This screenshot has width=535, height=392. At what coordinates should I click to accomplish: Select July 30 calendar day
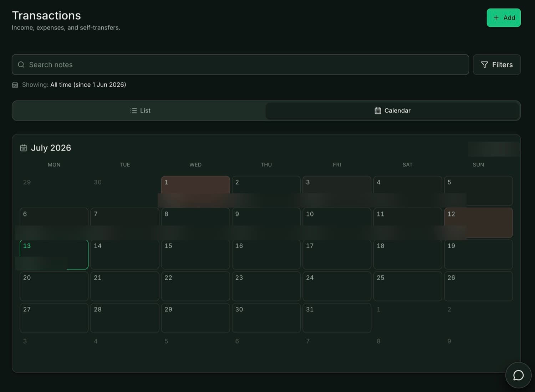266,318
